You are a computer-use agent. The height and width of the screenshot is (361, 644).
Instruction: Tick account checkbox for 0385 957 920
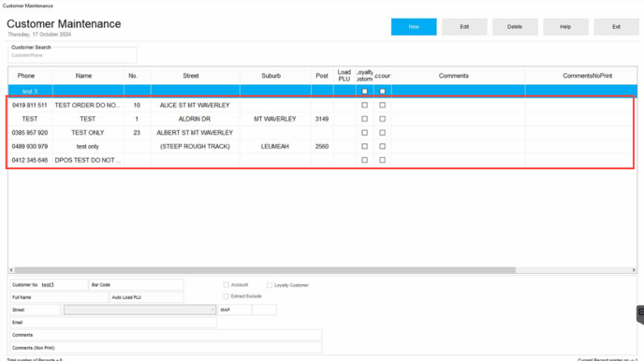tap(382, 133)
